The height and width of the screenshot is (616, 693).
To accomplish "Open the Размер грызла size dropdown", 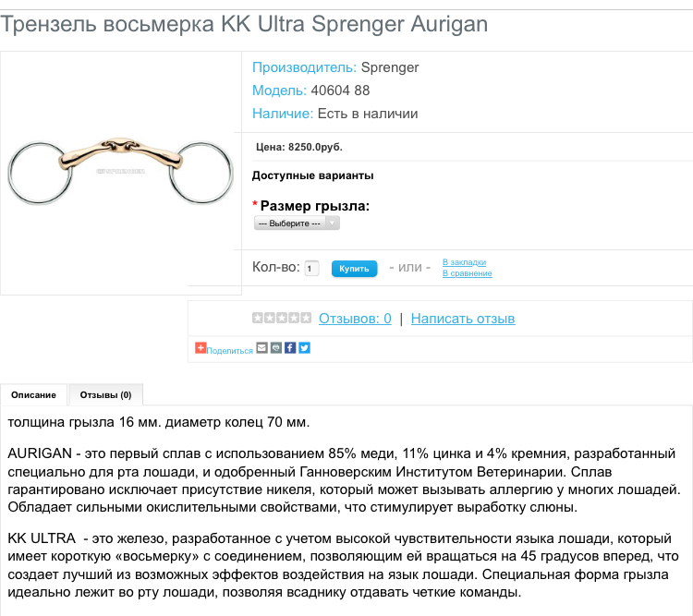I will click(x=297, y=223).
